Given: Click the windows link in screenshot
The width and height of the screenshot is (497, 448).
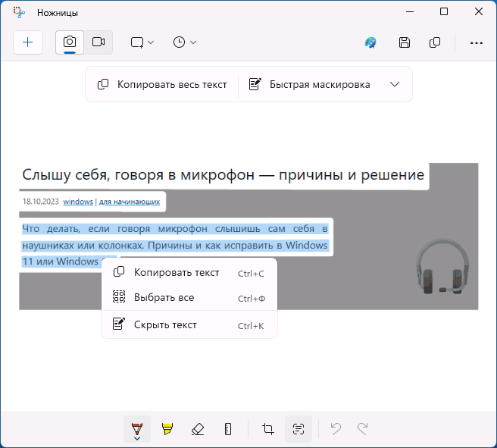Looking at the screenshot, I should (x=78, y=202).
